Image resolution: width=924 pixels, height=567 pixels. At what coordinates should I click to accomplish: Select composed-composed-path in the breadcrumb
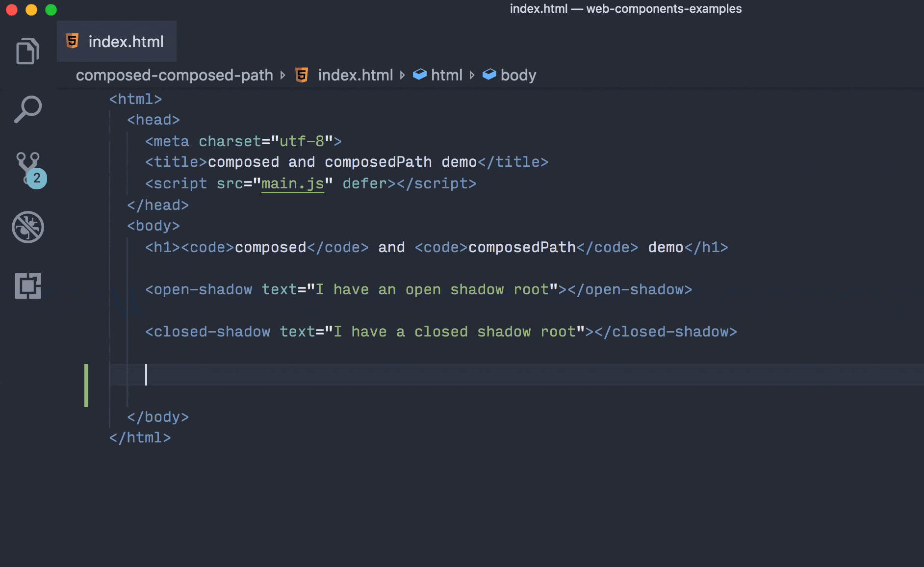click(x=175, y=75)
